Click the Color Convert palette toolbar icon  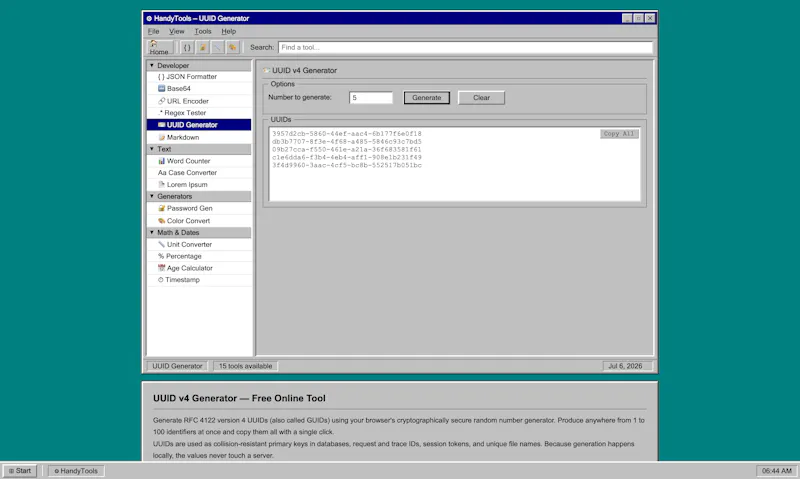pos(233,47)
